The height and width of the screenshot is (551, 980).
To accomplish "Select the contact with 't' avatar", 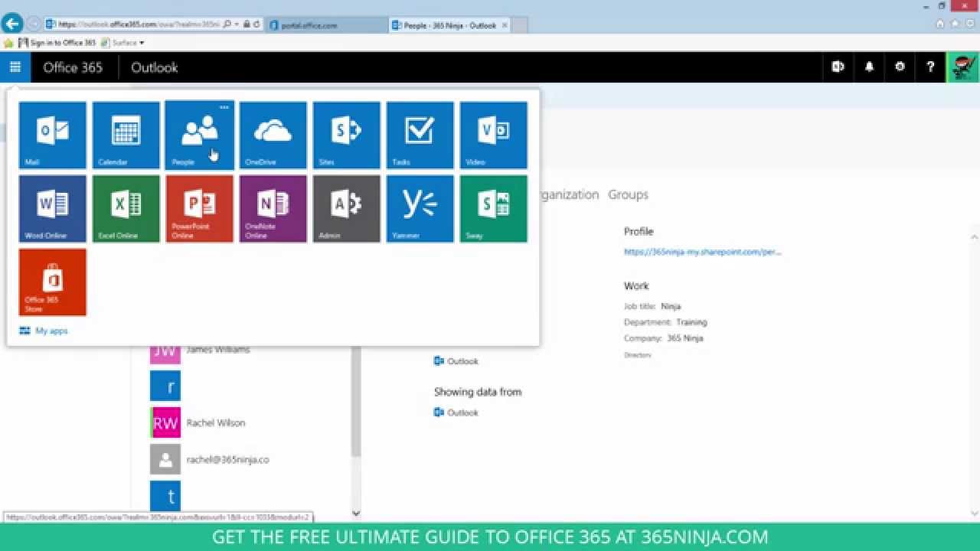I will [x=165, y=496].
